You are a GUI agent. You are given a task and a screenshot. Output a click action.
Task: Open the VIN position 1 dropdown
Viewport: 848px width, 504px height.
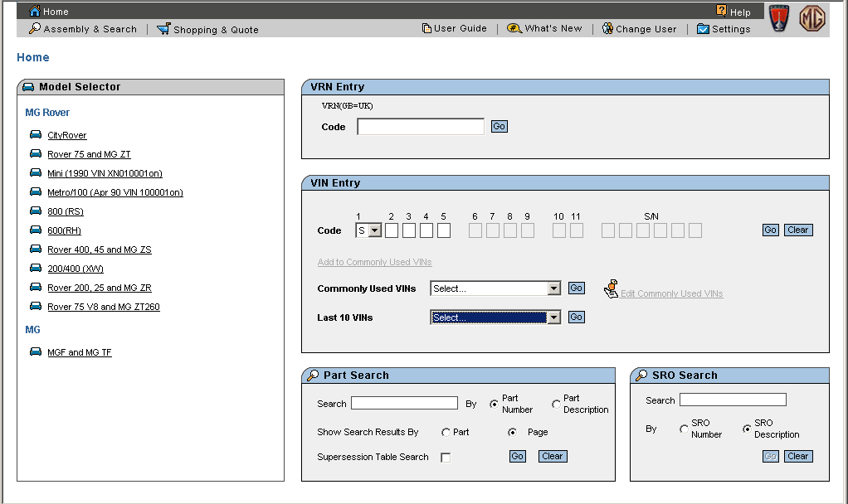[x=375, y=230]
